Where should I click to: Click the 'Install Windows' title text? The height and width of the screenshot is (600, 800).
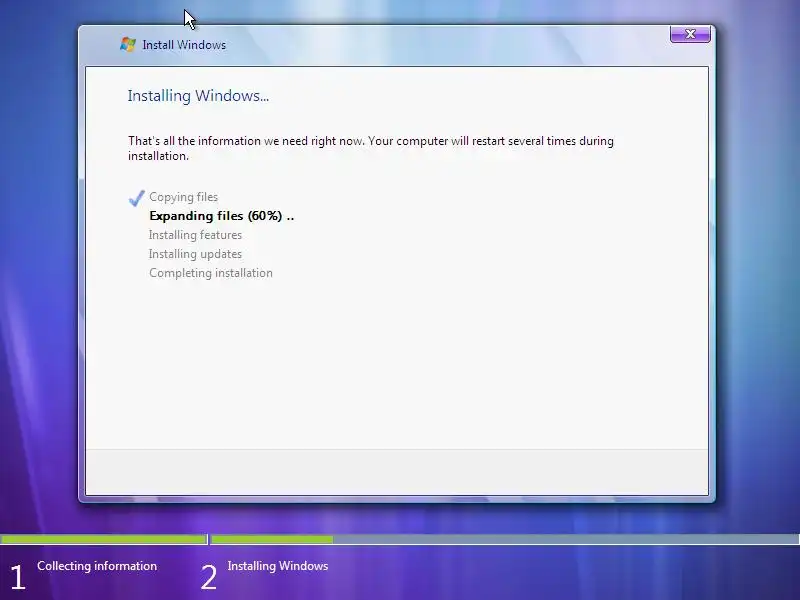[x=184, y=45]
